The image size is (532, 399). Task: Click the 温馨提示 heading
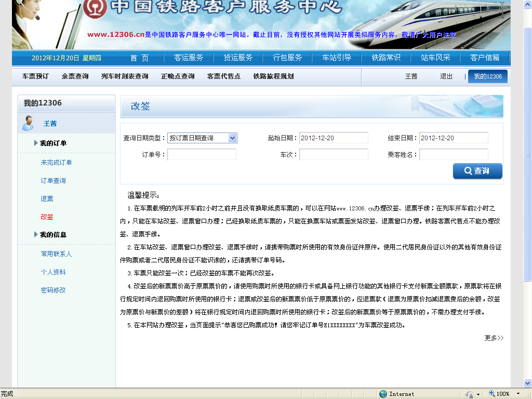143,195
